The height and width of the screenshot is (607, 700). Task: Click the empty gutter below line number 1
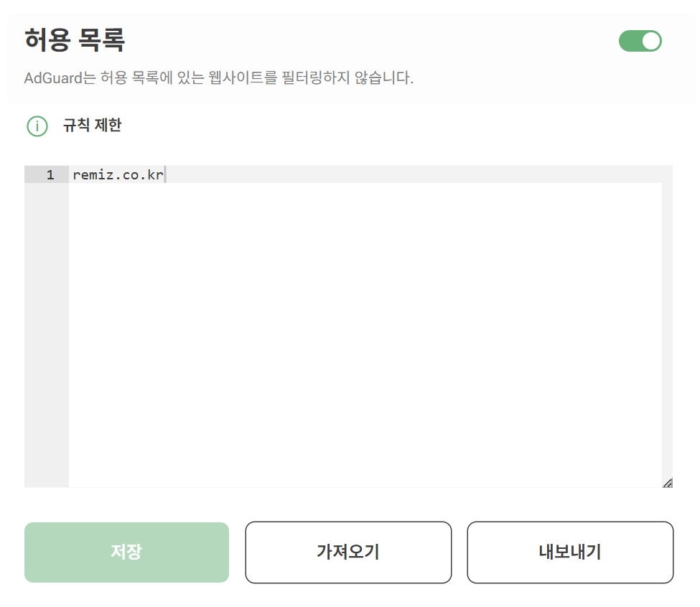[47, 334]
